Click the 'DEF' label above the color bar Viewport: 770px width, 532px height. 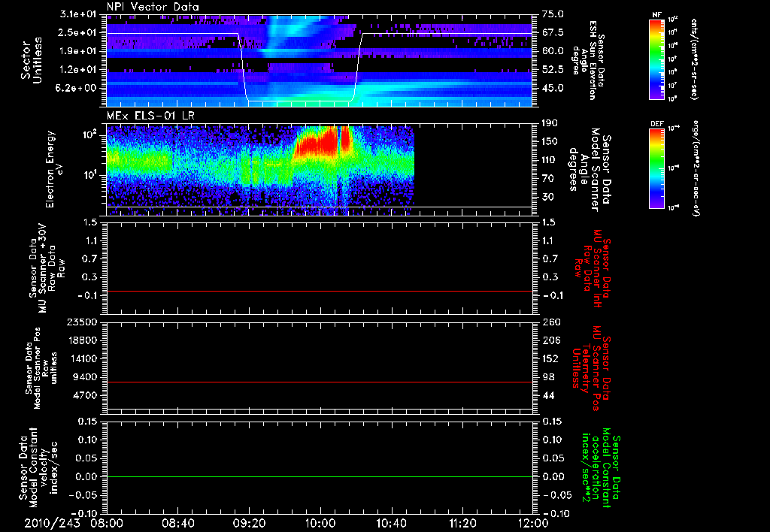point(656,124)
